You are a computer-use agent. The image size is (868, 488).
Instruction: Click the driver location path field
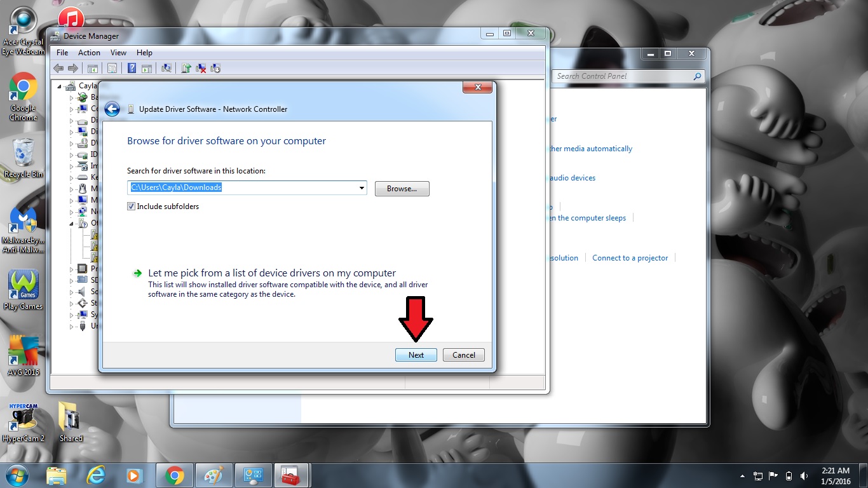click(247, 188)
